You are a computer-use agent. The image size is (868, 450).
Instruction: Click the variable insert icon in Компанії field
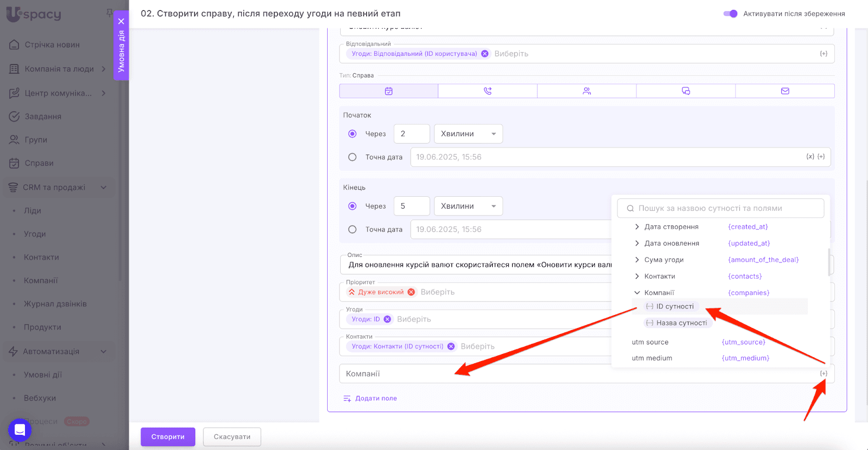click(x=824, y=374)
